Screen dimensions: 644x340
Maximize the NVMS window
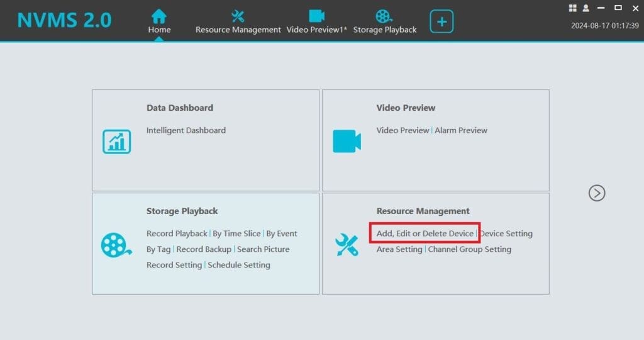click(618, 8)
